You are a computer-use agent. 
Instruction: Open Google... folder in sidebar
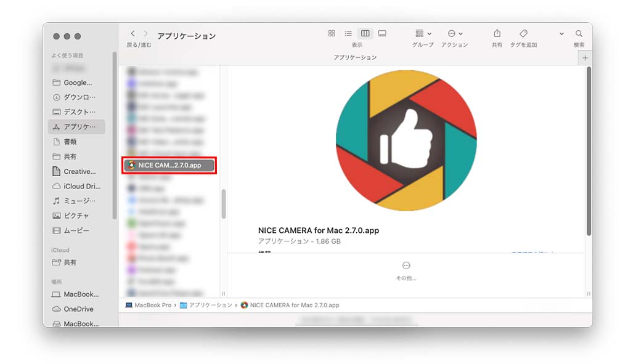coord(76,83)
